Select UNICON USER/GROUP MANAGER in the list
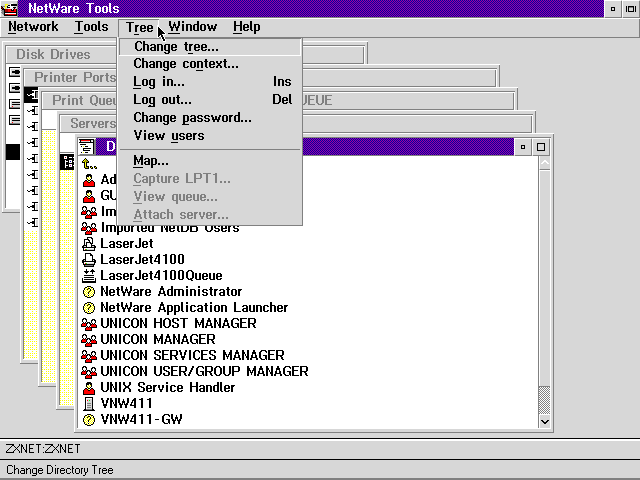The image size is (640, 480). pyautogui.click(x=204, y=371)
